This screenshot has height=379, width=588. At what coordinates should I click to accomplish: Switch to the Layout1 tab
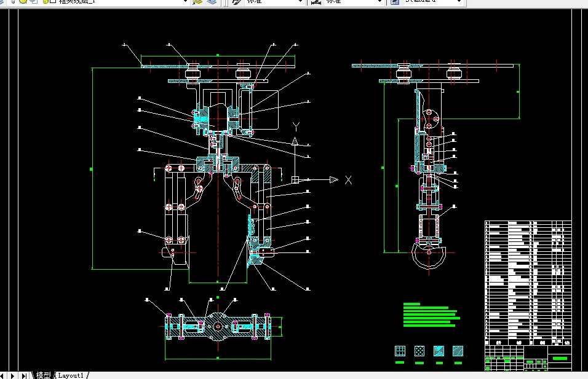71,375
